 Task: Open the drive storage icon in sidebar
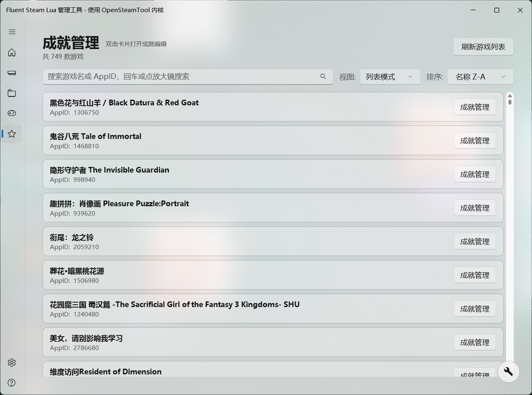[12, 73]
